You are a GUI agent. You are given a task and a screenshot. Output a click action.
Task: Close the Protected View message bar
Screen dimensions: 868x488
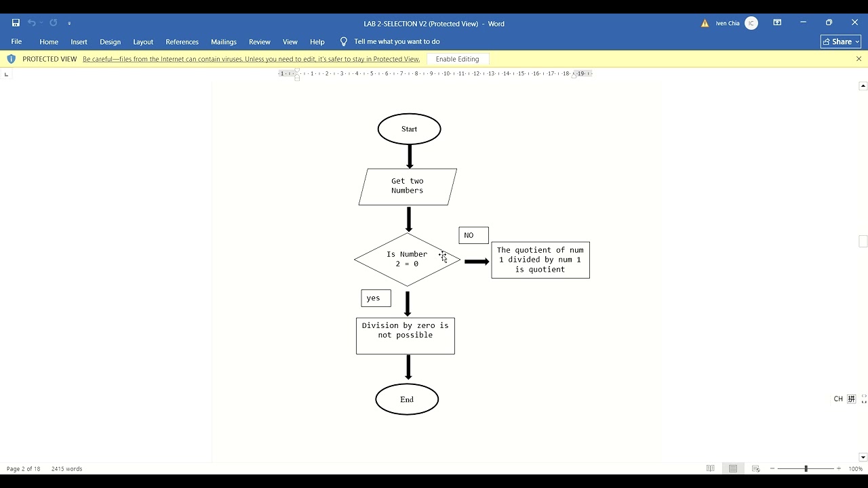click(859, 59)
